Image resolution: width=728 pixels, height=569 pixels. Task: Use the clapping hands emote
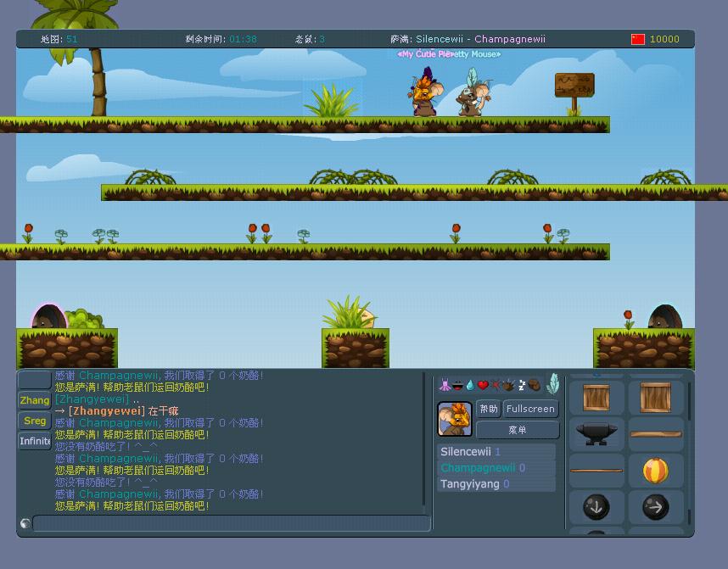pos(509,385)
